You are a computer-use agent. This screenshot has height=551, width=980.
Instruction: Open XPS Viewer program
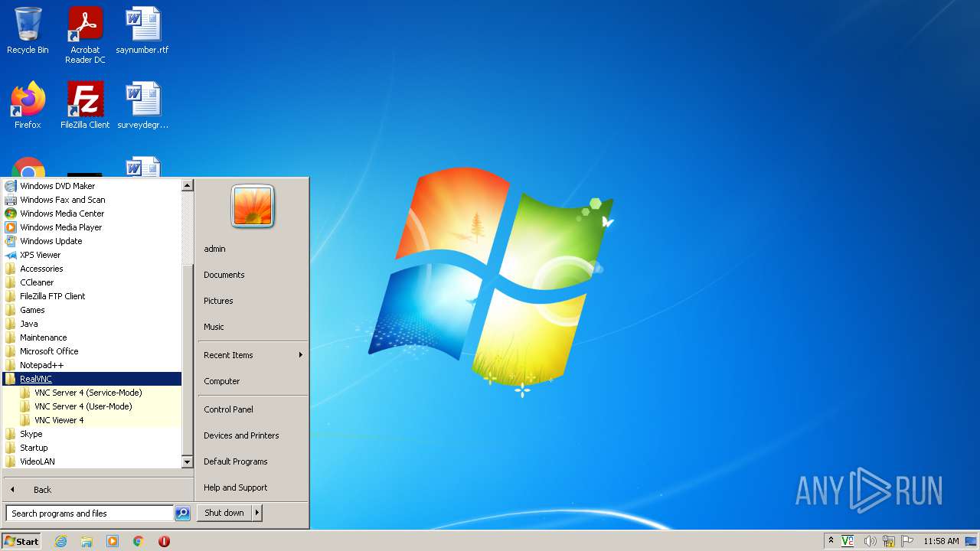[92, 255]
